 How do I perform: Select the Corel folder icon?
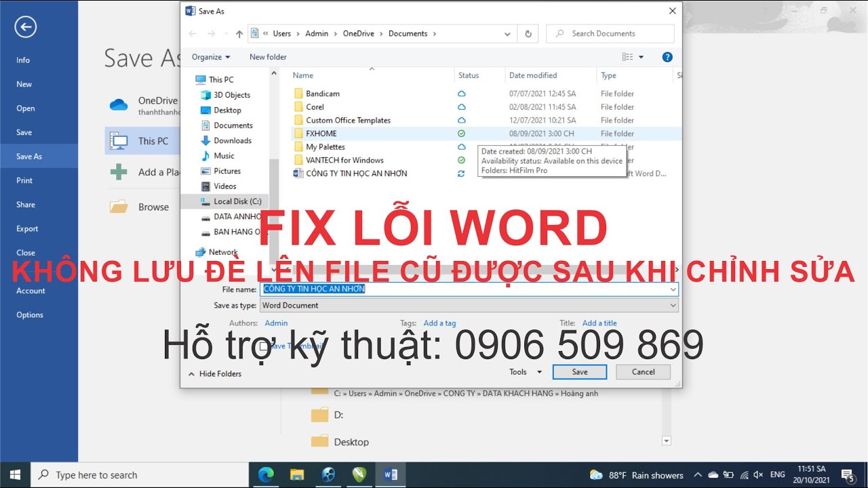298,107
